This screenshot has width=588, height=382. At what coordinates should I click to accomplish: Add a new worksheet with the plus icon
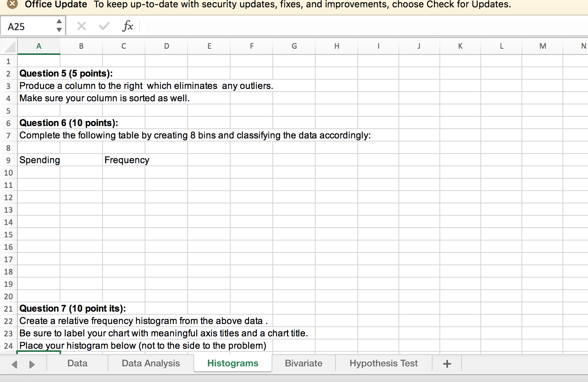447,363
